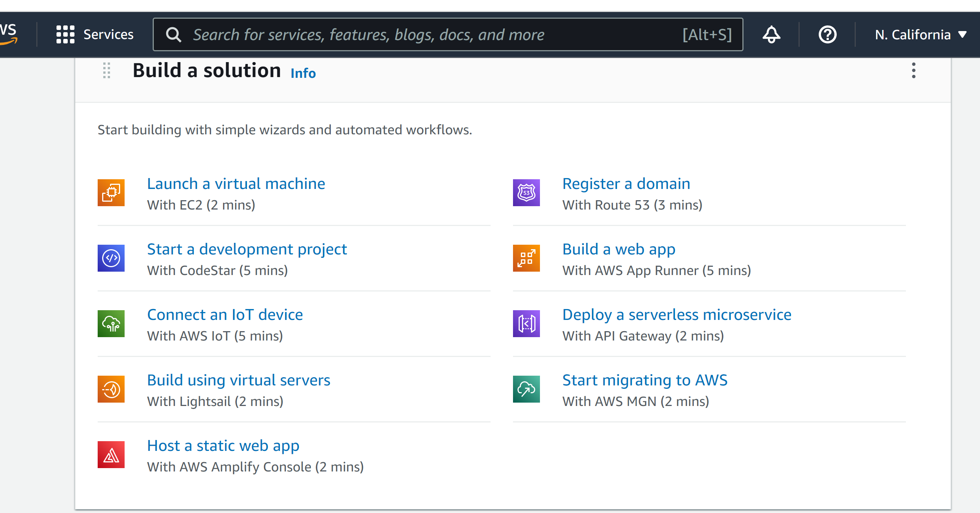980x513 pixels.
Task: Open Start migrating to AWS link
Action: coord(645,381)
